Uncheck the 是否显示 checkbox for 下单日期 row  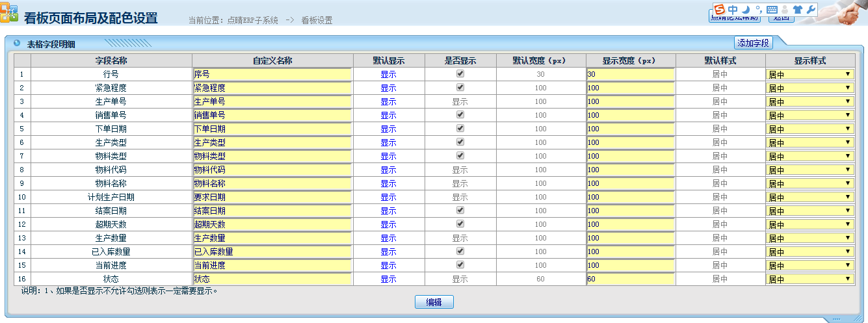point(460,129)
